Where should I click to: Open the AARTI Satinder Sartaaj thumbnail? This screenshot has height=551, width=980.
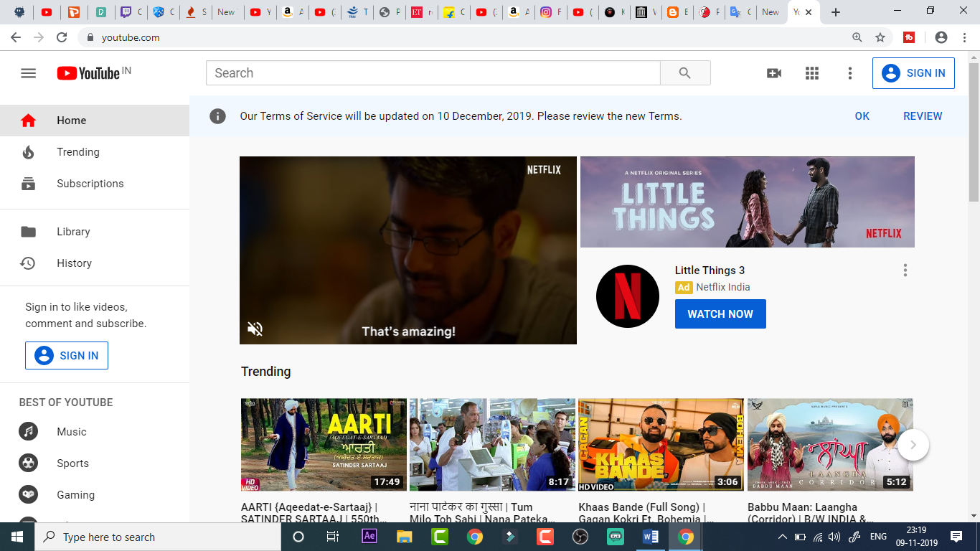[324, 445]
